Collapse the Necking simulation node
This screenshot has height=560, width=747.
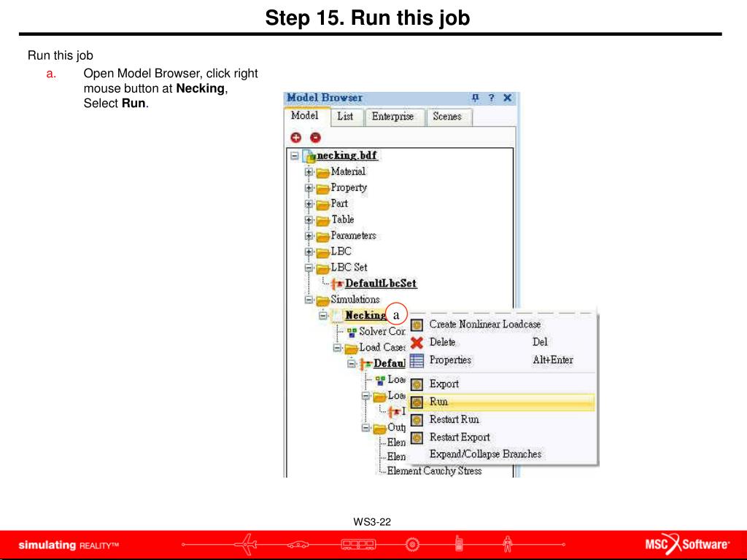pyautogui.click(x=323, y=315)
